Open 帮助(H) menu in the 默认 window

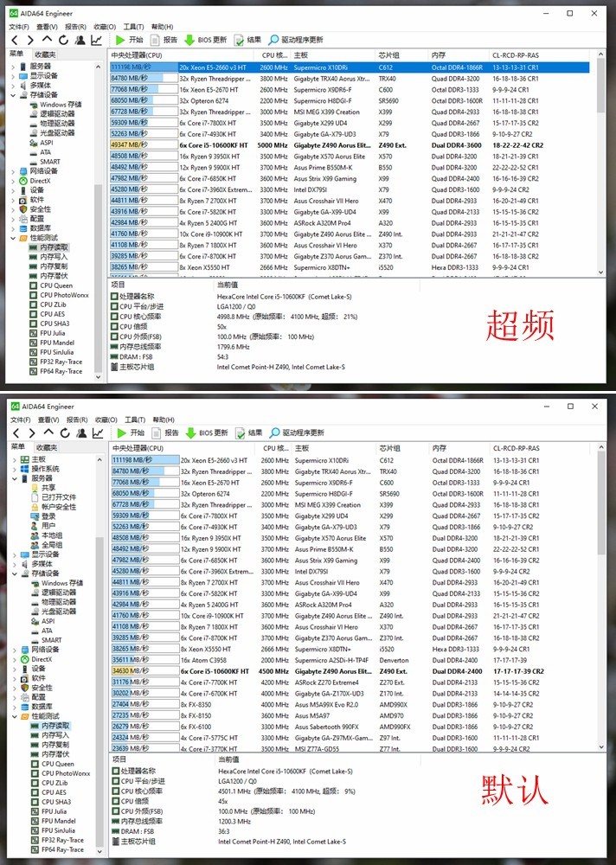coord(164,420)
